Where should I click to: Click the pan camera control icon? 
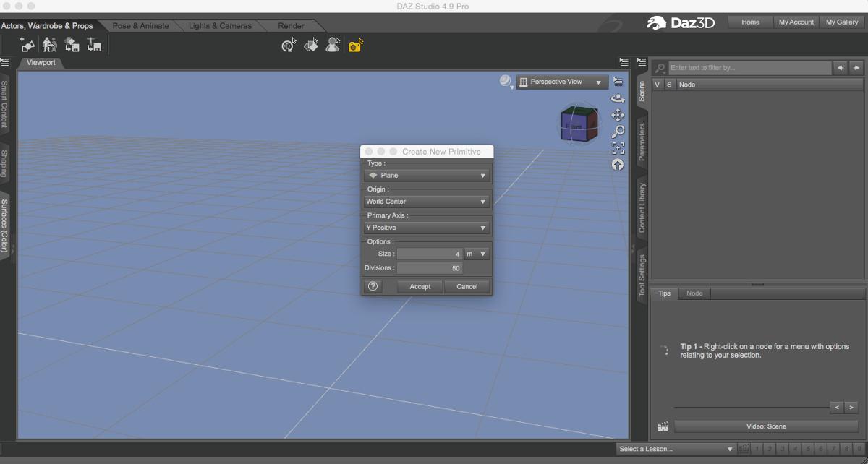point(618,115)
